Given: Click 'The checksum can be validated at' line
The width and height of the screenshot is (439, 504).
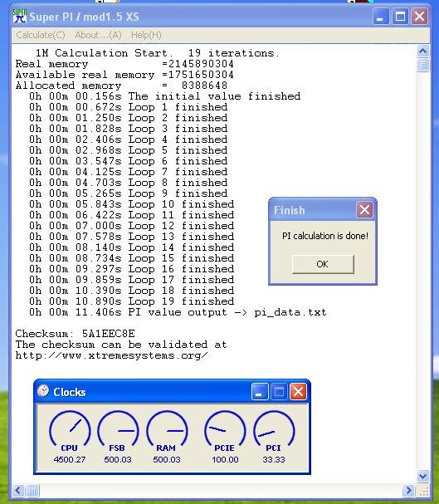Looking at the screenshot, I should click(121, 345).
